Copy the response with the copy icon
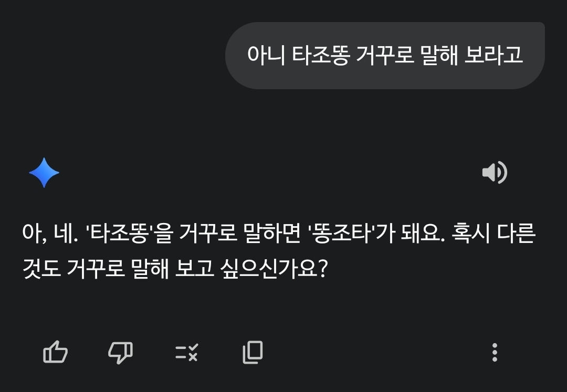This screenshot has width=567, height=392. pyautogui.click(x=253, y=352)
